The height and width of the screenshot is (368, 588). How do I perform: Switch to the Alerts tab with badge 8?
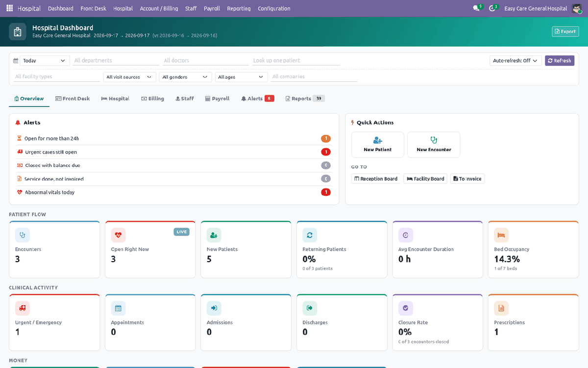pyautogui.click(x=257, y=99)
